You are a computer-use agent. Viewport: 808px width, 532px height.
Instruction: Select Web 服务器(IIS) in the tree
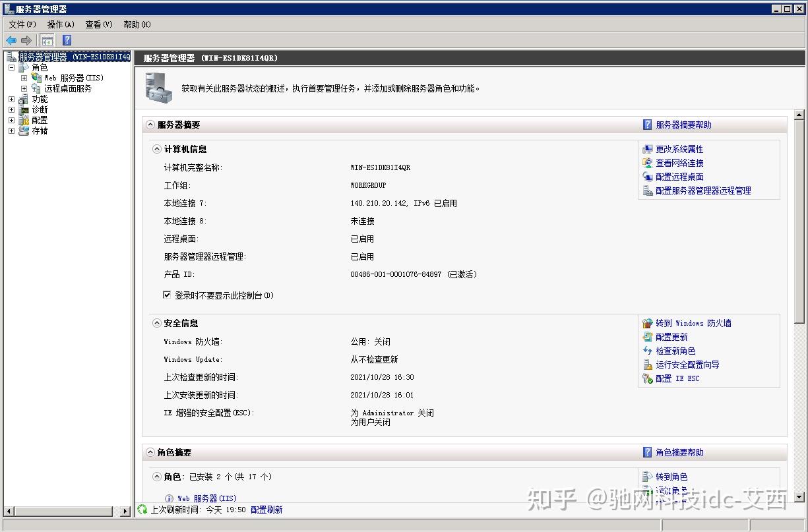click(x=74, y=78)
